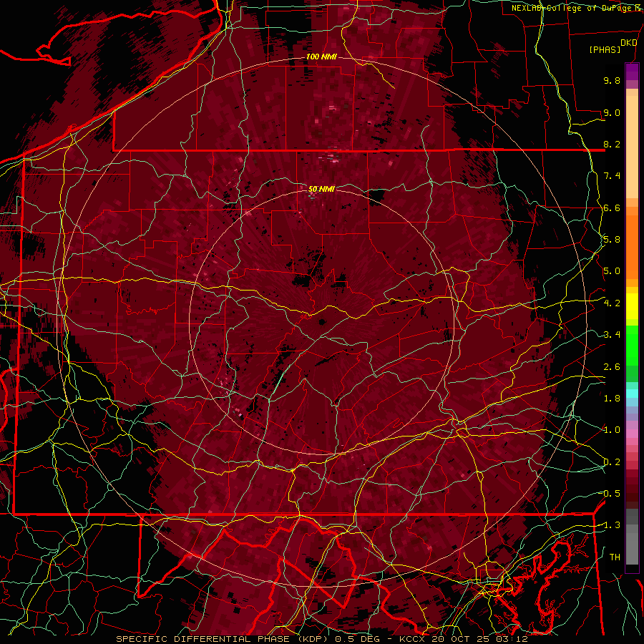
Task: Click the DKD label above the color scale
Action: (x=629, y=43)
